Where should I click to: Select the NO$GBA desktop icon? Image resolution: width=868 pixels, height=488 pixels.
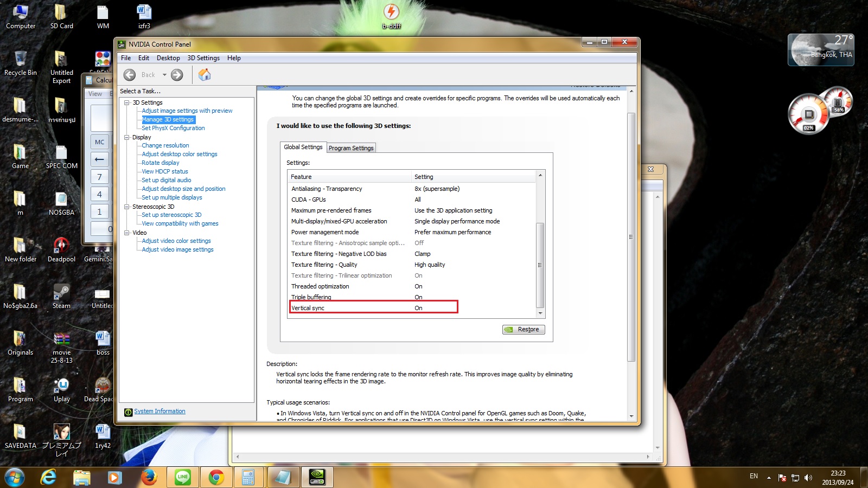coord(61,203)
